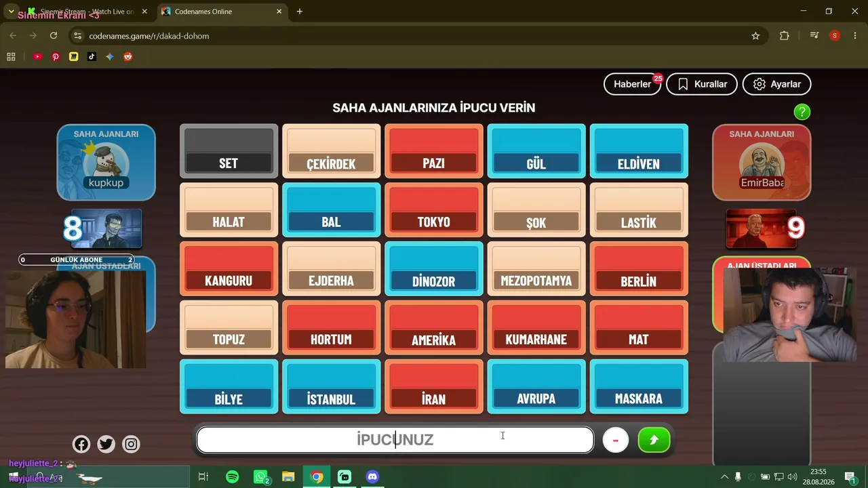Open the Gemini sparkle bookmark
The height and width of the screenshot is (488, 868).
pyautogui.click(x=110, y=57)
